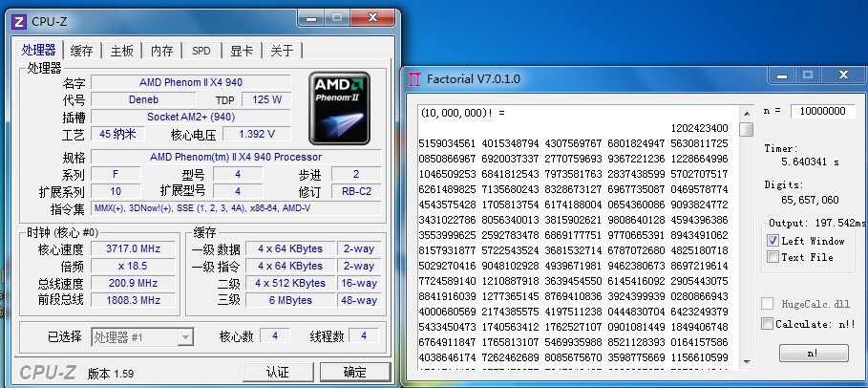Click the instruction set MMX(+) field

point(237,209)
